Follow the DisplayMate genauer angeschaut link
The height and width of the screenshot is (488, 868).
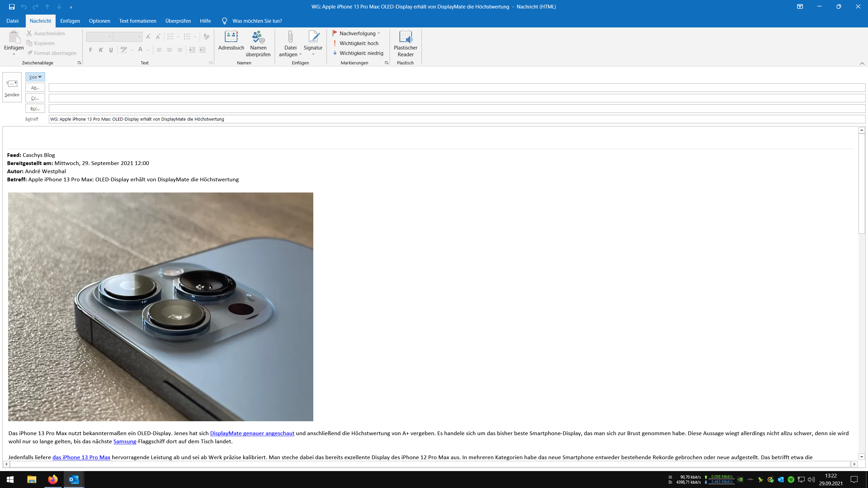[x=252, y=433]
